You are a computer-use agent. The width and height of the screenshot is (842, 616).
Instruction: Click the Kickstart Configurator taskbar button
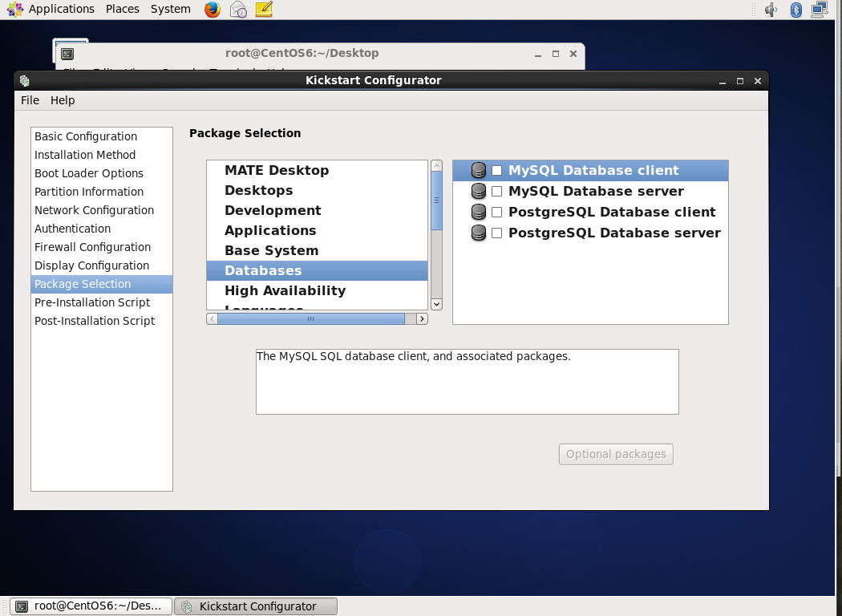click(x=256, y=606)
